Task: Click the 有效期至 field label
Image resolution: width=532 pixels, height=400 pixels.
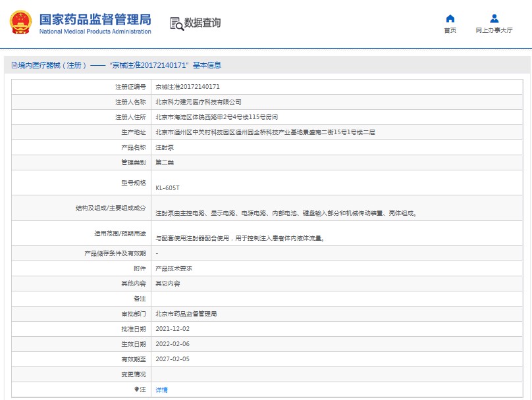Action: [134, 359]
